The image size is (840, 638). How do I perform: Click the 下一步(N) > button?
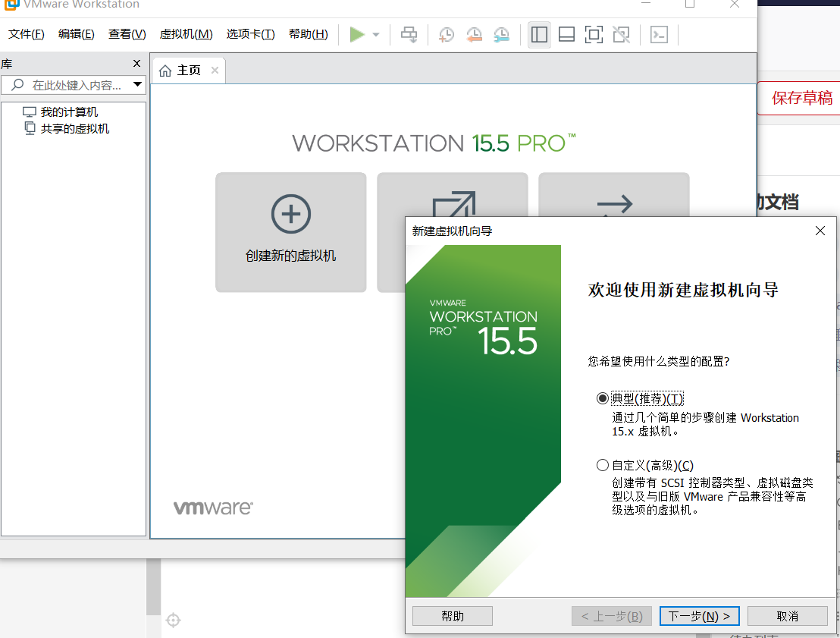pos(699,616)
